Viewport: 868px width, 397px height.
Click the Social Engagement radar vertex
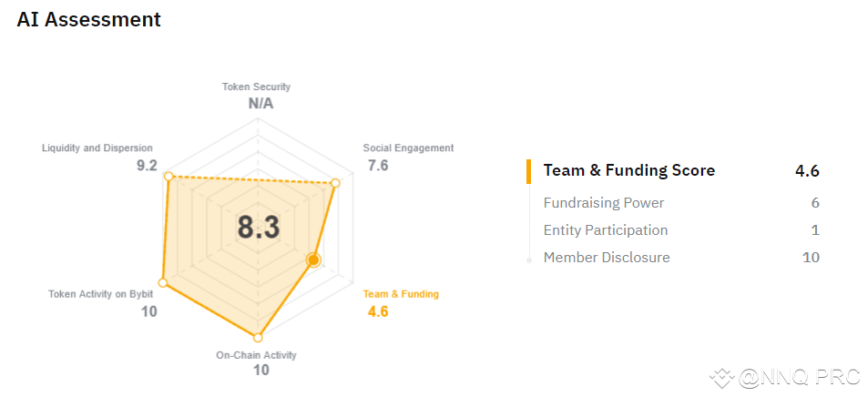pos(335,184)
